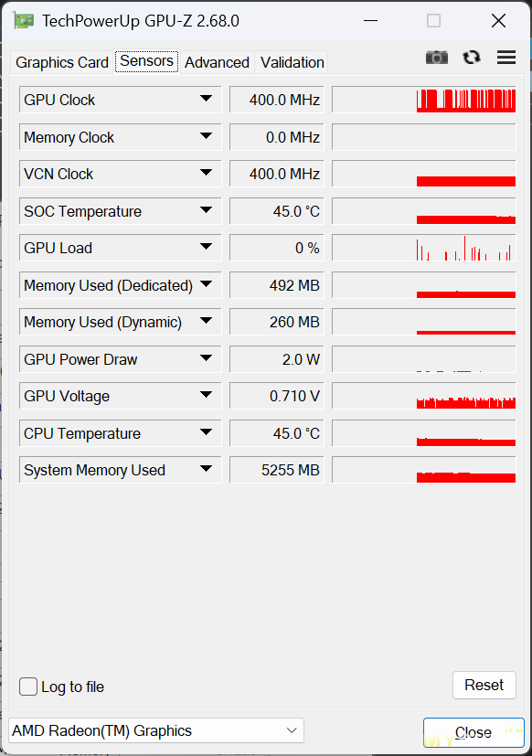Screen dimensions: 532x756
Task: Minimize the GPU-Z window
Action: [370, 21]
